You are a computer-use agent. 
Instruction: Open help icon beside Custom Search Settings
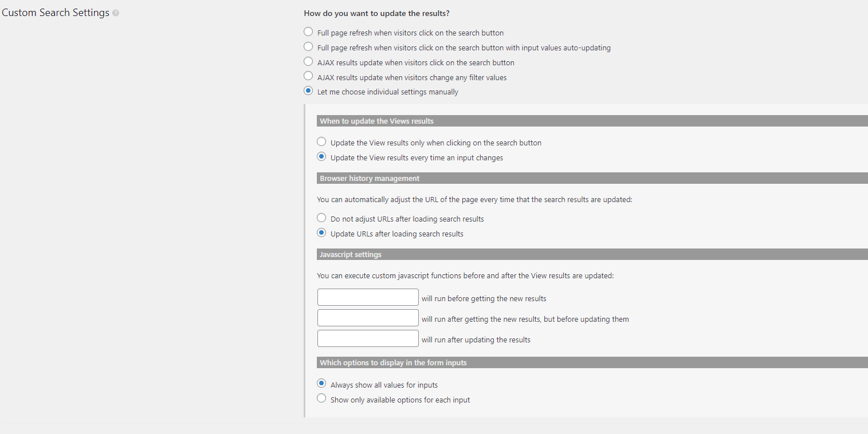pyautogui.click(x=116, y=13)
